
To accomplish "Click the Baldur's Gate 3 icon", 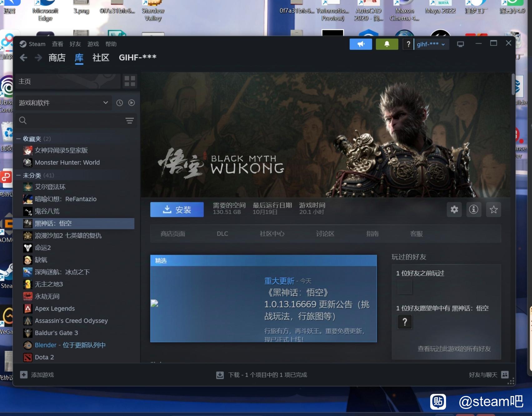I will click(28, 333).
